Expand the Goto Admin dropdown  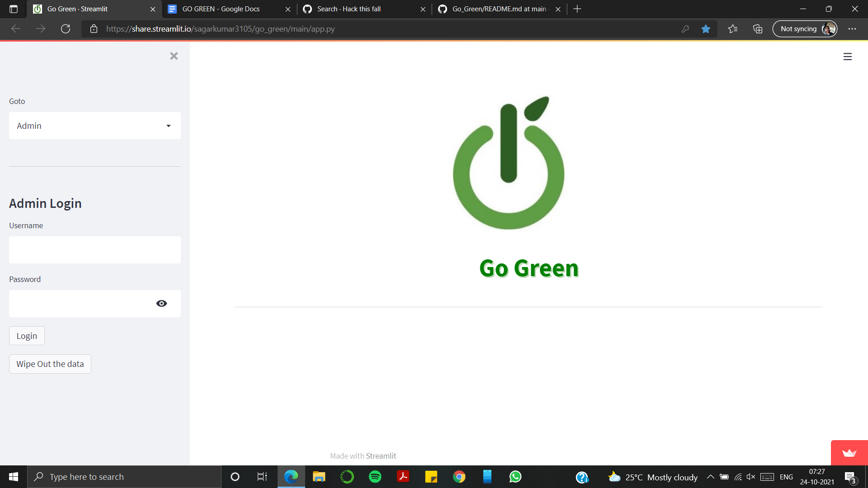[95, 126]
